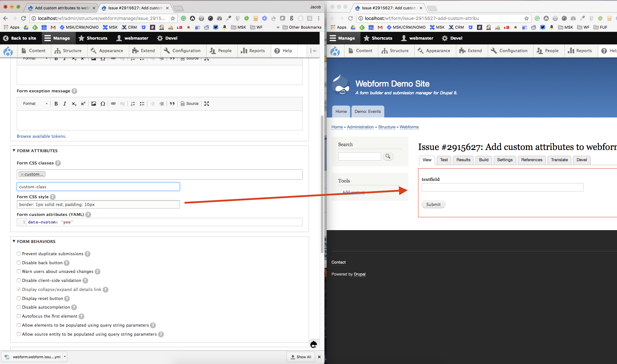Viewport: 617px width, 364px height.
Task: Click the maximize editor icon
Action: pyautogui.click(x=206, y=104)
